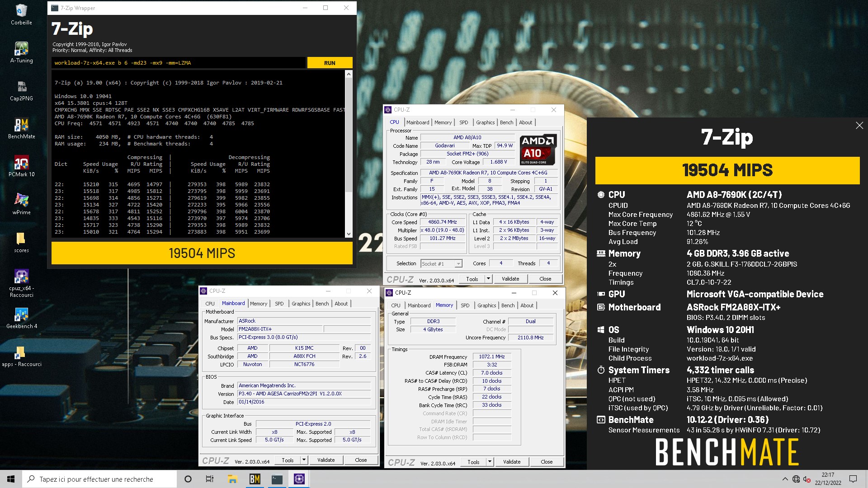Viewport: 868px width, 488px height.
Task: Click Close in top CPU-Z window
Action: pos(545,279)
